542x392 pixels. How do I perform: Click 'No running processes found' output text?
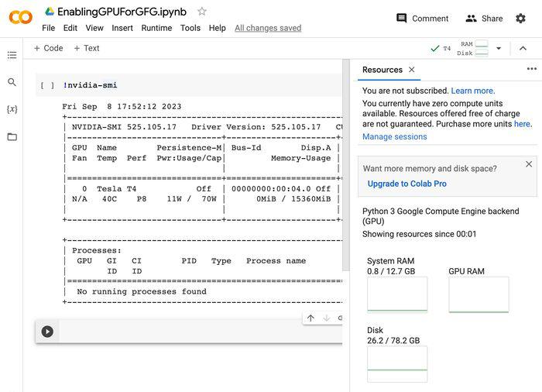[142, 291]
